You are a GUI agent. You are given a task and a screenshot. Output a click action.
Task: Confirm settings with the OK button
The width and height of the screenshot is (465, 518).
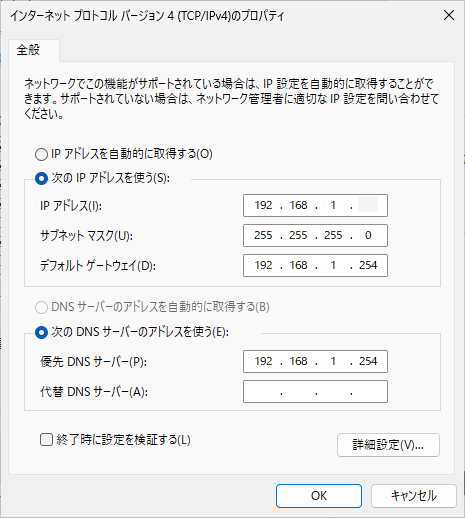(319, 496)
